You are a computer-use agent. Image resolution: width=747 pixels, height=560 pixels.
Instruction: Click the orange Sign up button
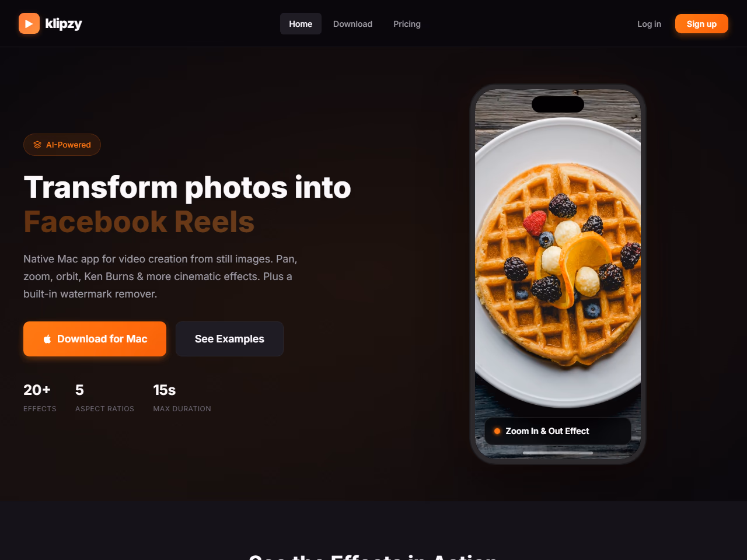[701, 24]
